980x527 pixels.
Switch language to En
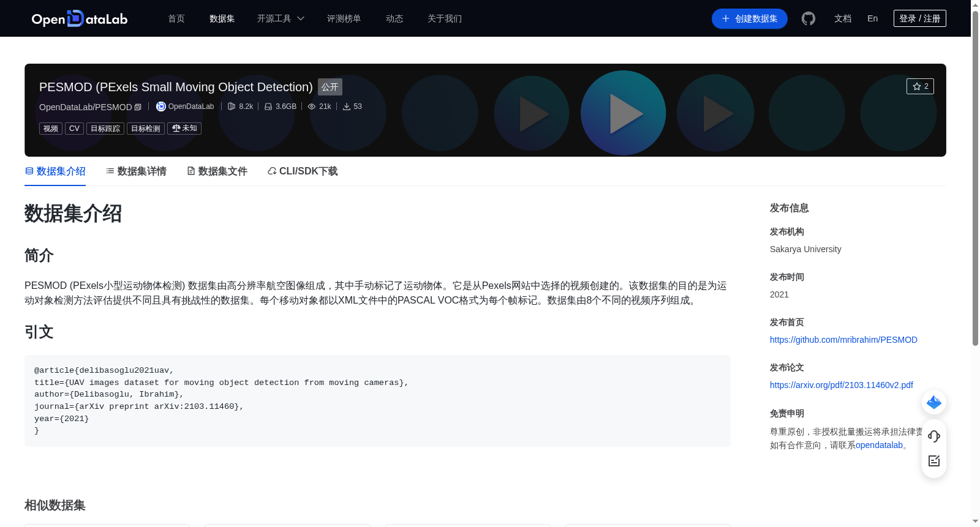point(873,19)
